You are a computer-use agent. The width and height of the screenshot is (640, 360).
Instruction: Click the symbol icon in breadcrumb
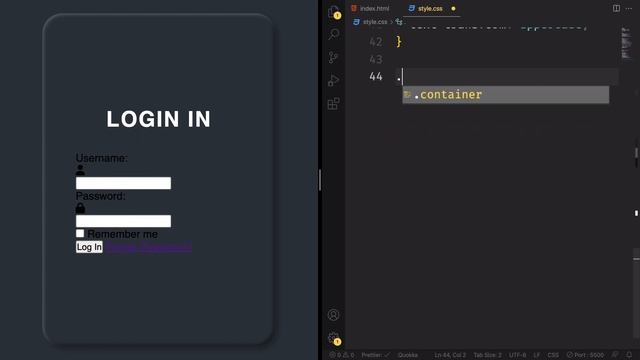click(399, 22)
